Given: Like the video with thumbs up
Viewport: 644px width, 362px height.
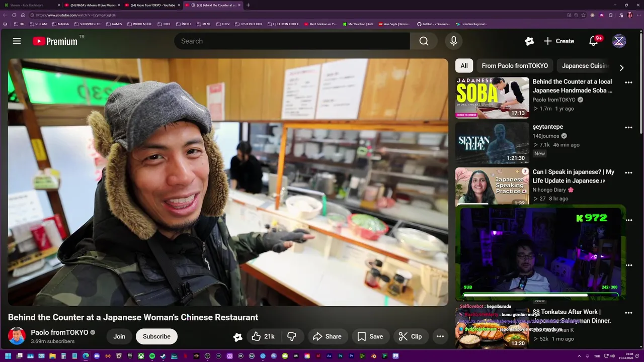Looking at the screenshot, I should tap(263, 336).
